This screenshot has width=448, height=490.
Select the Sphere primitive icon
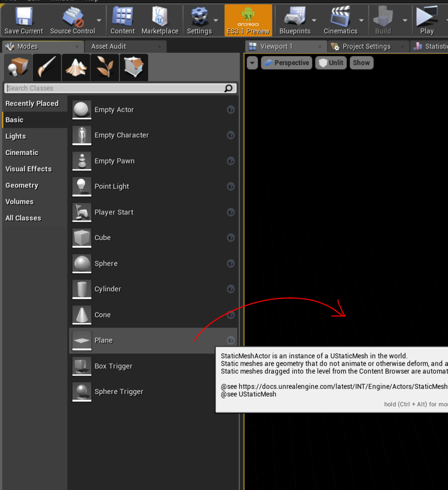click(82, 263)
